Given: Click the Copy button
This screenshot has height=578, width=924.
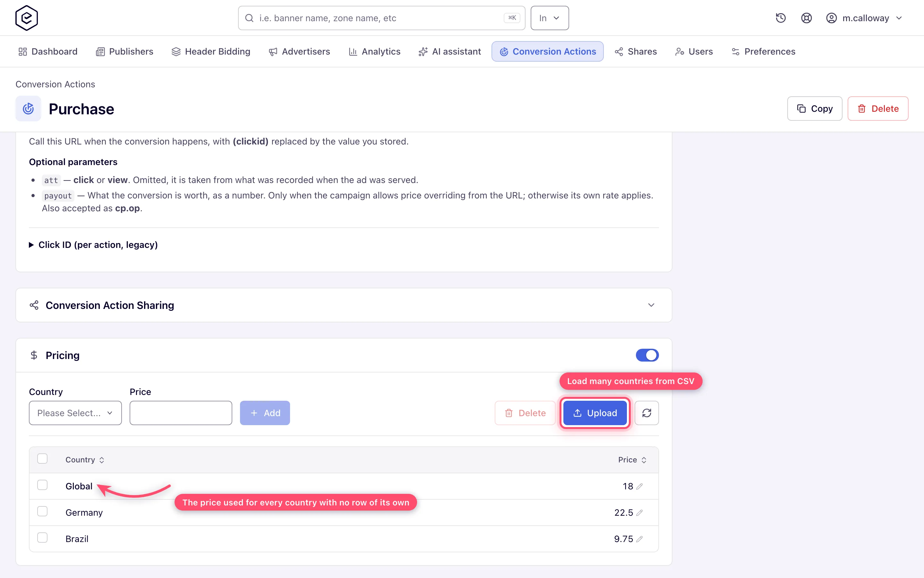Looking at the screenshot, I should [814, 109].
